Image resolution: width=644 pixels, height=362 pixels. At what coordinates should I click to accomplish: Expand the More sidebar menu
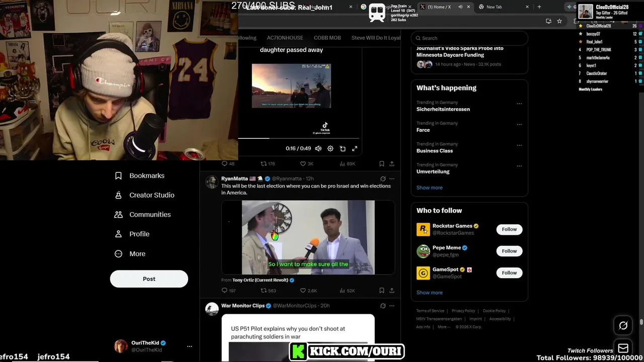[x=130, y=254]
